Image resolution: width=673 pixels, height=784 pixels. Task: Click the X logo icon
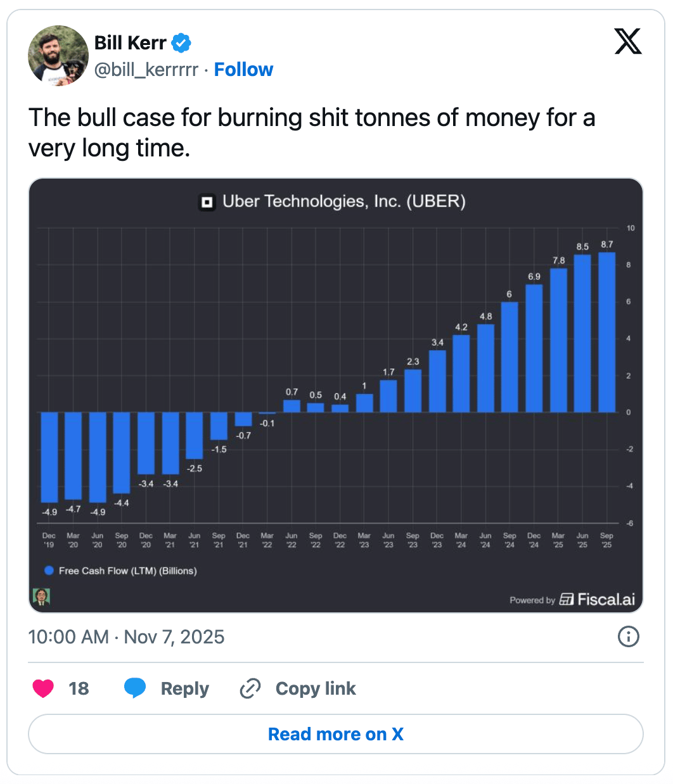click(628, 41)
